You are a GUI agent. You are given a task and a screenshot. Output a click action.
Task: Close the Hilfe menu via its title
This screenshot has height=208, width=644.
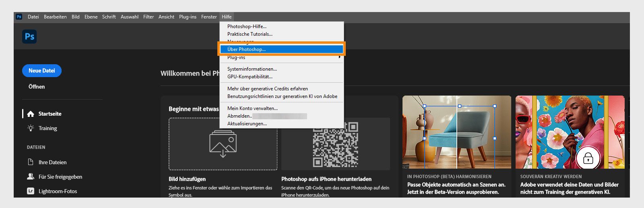(x=227, y=17)
